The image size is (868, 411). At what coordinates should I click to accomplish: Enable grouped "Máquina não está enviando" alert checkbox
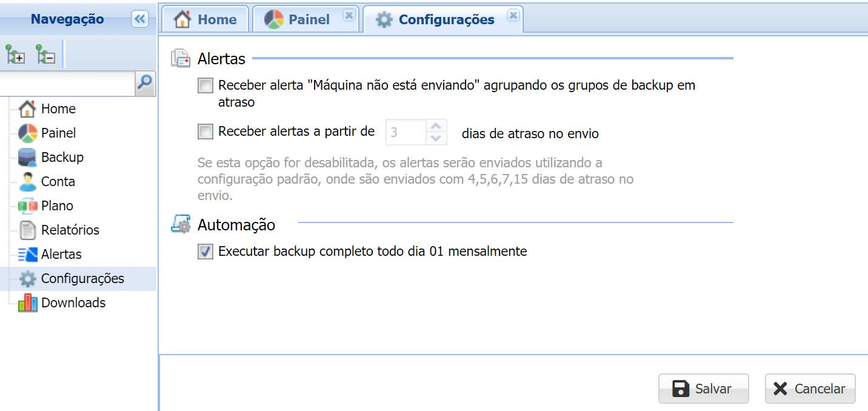[x=205, y=85]
